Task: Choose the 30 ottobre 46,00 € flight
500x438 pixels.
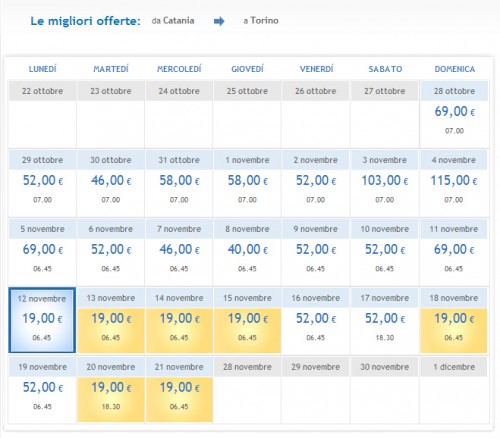Action: [111, 183]
